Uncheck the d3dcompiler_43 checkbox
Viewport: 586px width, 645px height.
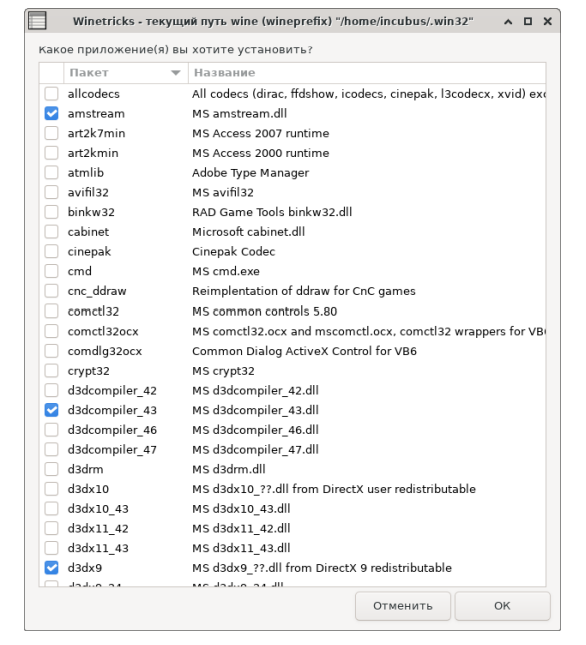(x=51, y=410)
